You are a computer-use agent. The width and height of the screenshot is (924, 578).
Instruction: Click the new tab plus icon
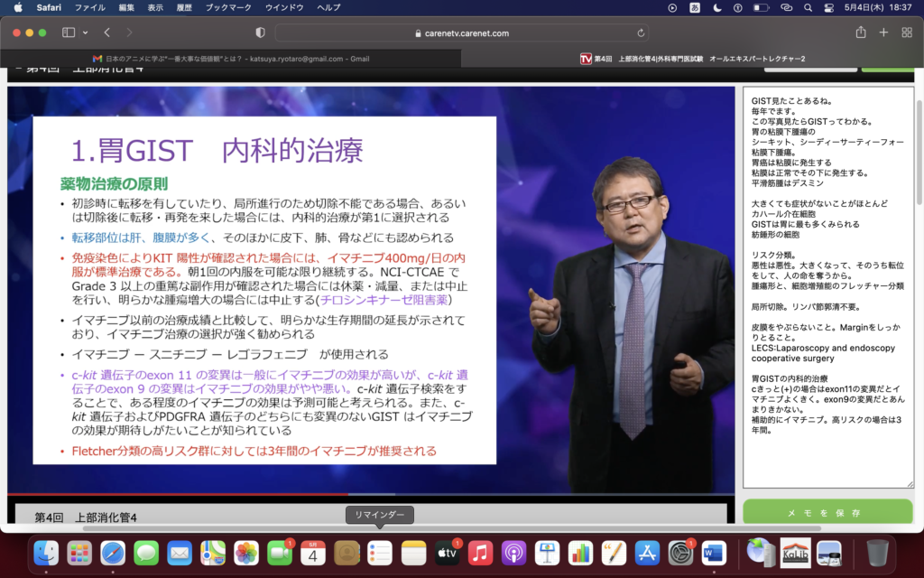(x=883, y=33)
